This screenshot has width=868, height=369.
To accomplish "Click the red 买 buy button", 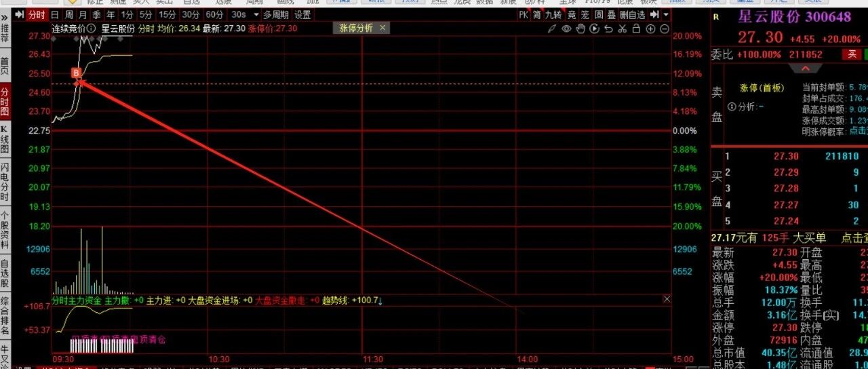I will pos(852,55).
